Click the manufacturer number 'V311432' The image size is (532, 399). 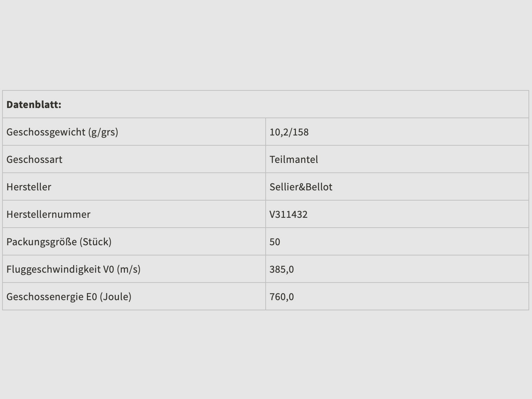(x=289, y=214)
